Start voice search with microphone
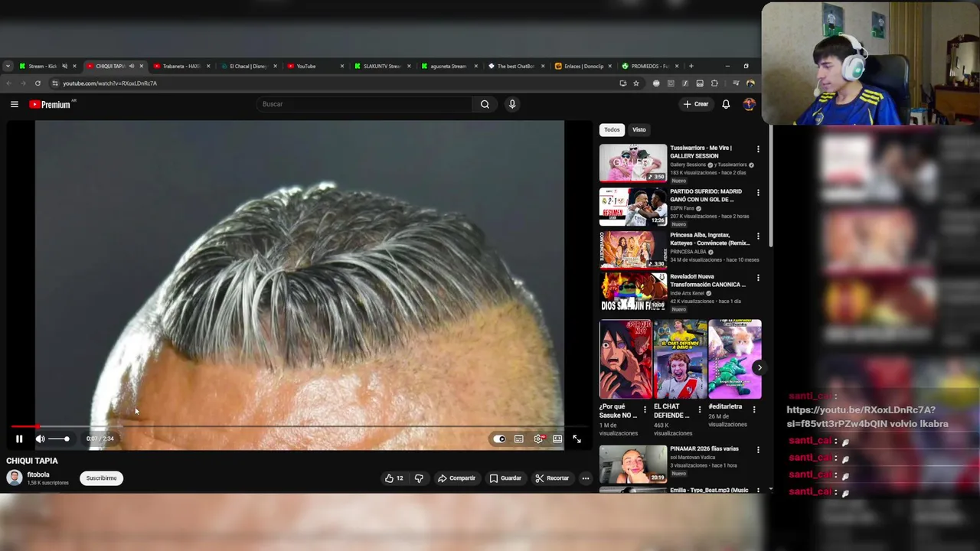The image size is (980, 551). click(512, 104)
